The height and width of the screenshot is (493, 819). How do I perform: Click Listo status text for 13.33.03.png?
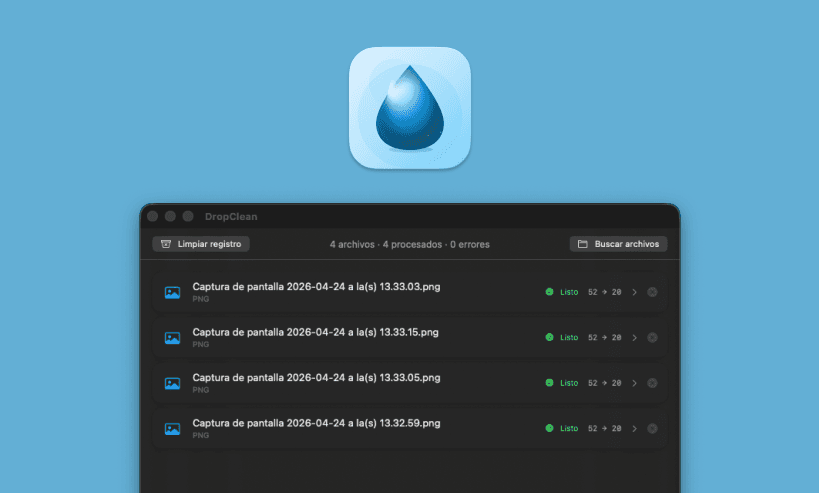(x=569, y=292)
